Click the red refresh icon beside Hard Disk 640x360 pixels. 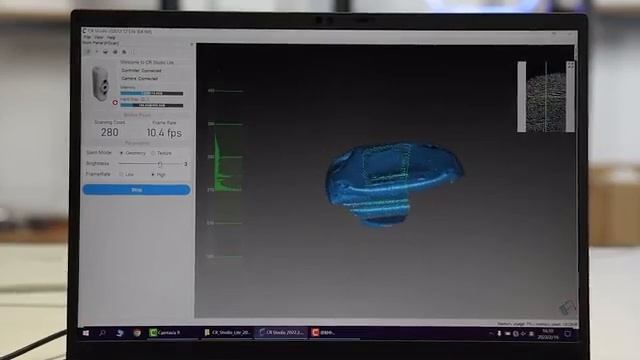coord(115,102)
